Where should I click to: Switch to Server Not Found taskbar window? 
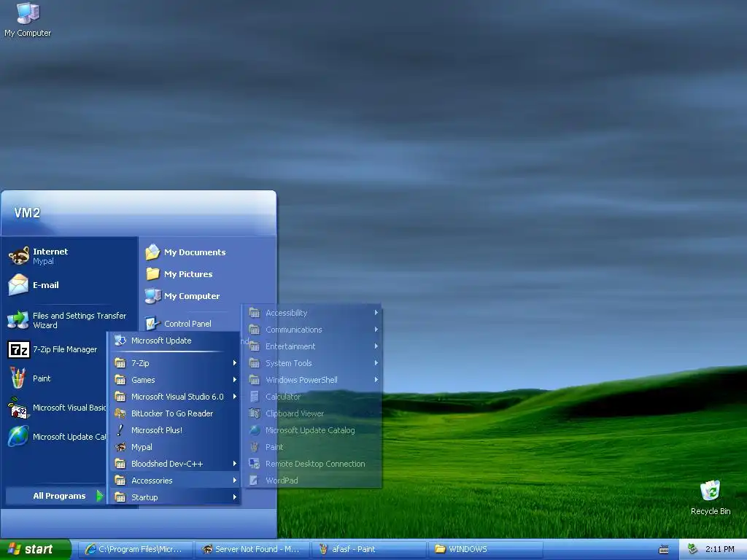(252, 549)
